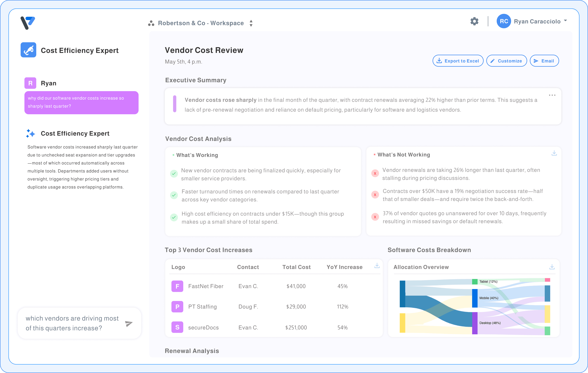Click the RC user avatar
588x373 pixels.
pos(504,21)
